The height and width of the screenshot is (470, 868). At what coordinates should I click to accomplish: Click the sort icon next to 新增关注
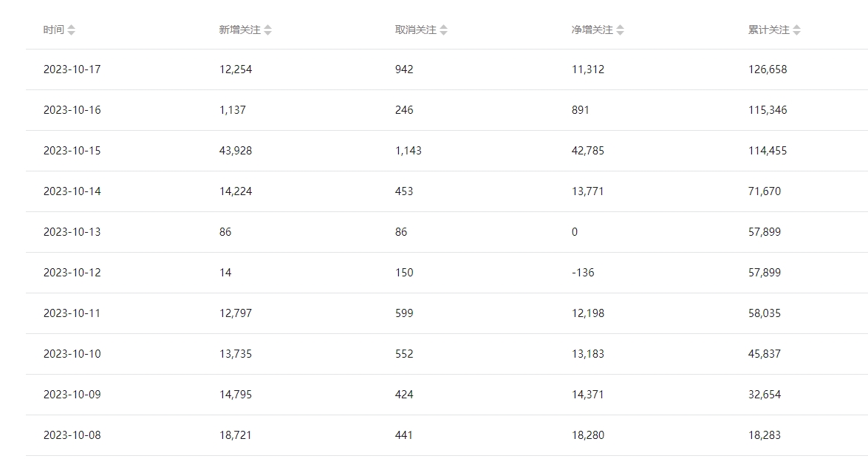point(267,30)
